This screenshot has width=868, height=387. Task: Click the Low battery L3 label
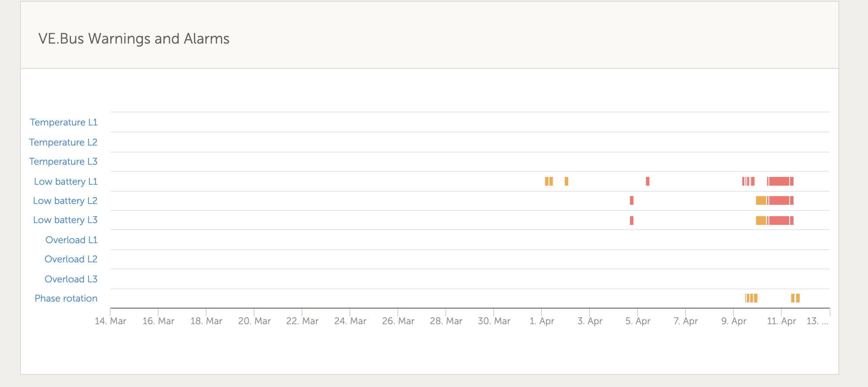pyautogui.click(x=65, y=220)
